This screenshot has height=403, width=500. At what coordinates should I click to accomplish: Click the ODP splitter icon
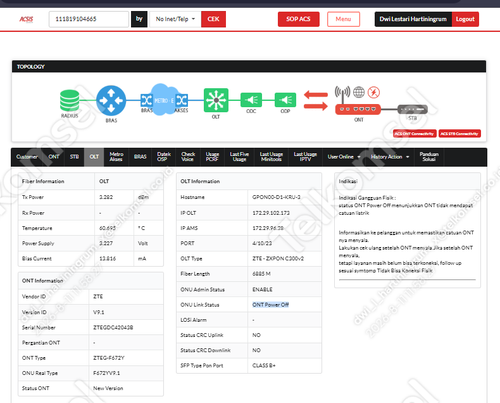(285, 100)
